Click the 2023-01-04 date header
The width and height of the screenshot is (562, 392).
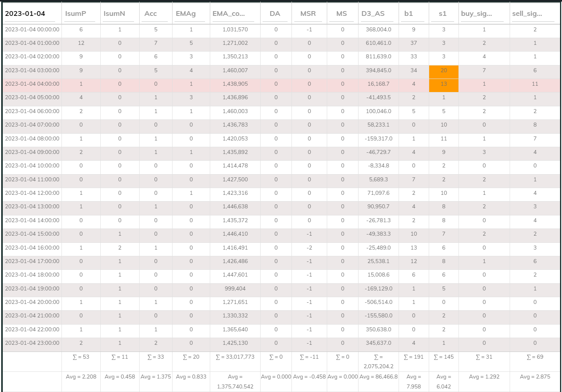coord(25,13)
